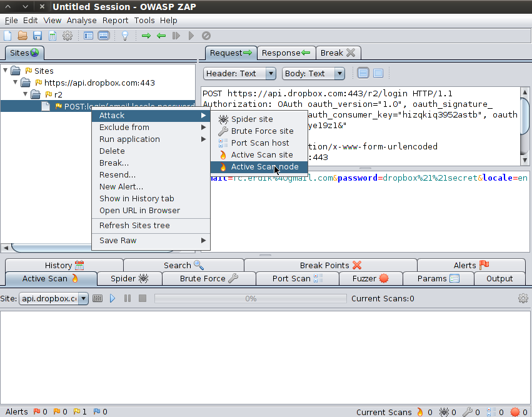The width and height of the screenshot is (532, 417).
Task: Expand Exclude from submenu in context menu
Action: pyautogui.click(x=151, y=128)
